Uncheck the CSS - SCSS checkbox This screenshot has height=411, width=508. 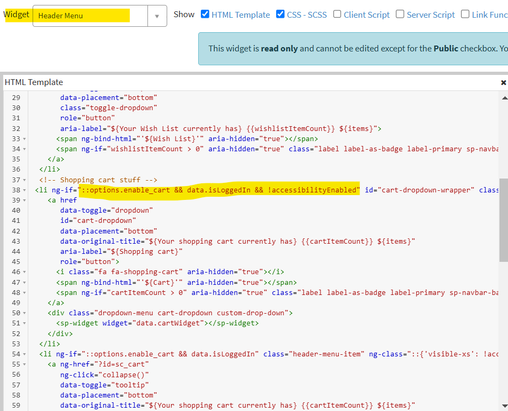(x=280, y=14)
